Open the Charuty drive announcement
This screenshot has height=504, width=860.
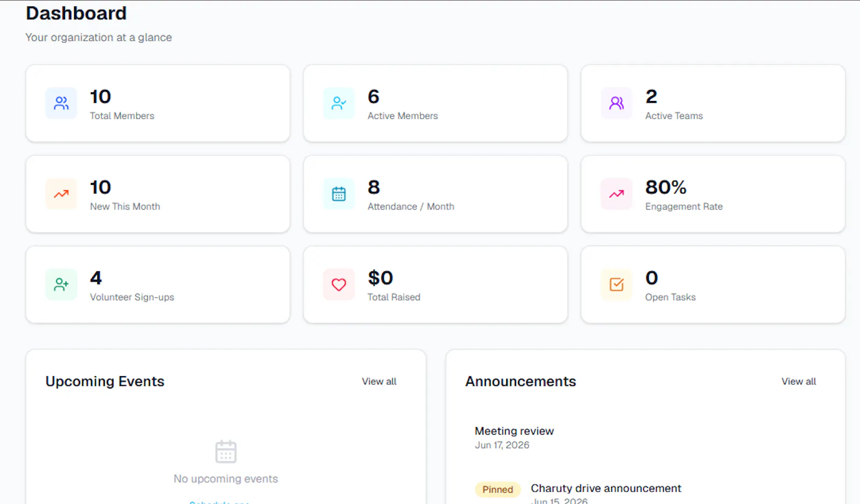606,488
